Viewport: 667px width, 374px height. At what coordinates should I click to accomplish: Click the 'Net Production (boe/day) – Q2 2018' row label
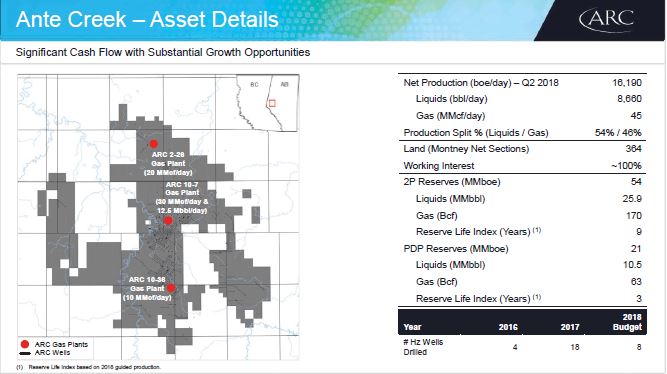point(481,83)
